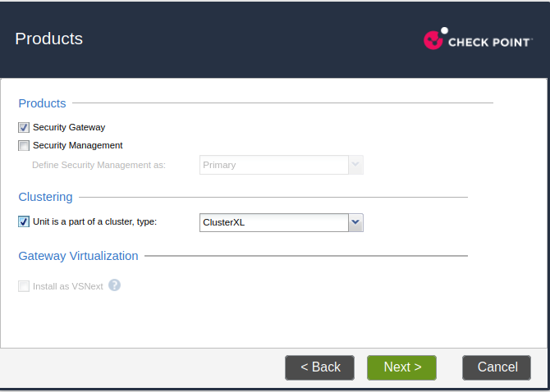Expand the Primary Security Management dropdown arrow
The image size is (550, 392).
(x=355, y=165)
